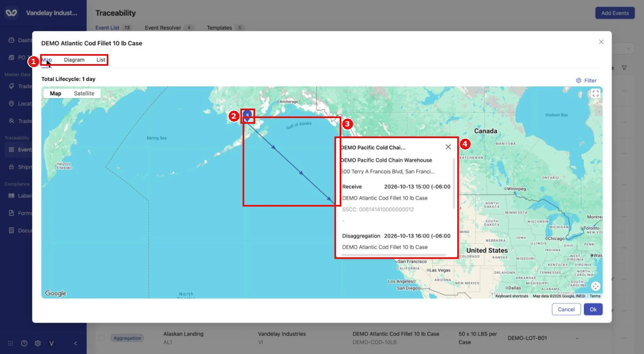This screenshot has width=644, height=354.
Task: Open the V user avatar menu
Action: point(51,343)
